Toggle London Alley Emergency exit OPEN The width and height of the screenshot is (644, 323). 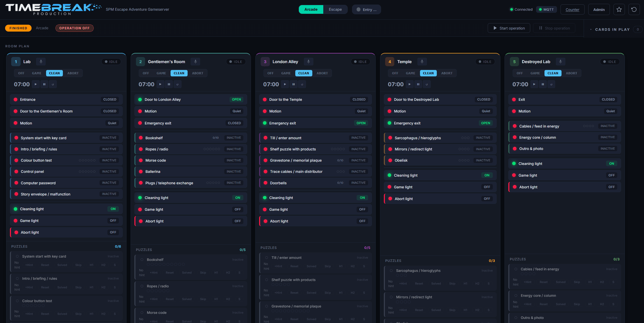point(361,123)
